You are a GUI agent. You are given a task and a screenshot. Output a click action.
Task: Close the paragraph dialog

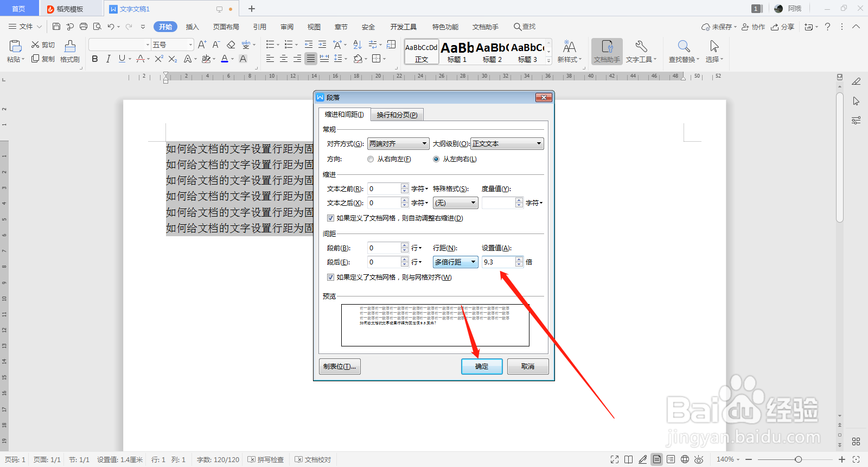coord(544,97)
